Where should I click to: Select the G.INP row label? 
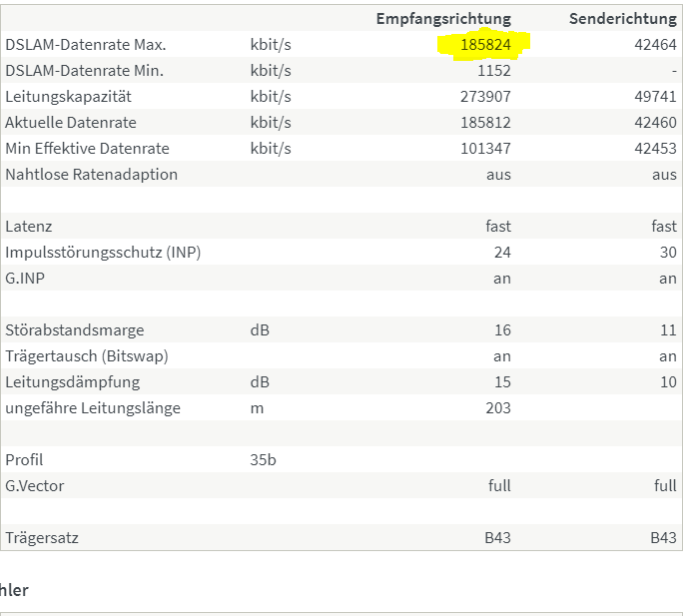(25, 279)
